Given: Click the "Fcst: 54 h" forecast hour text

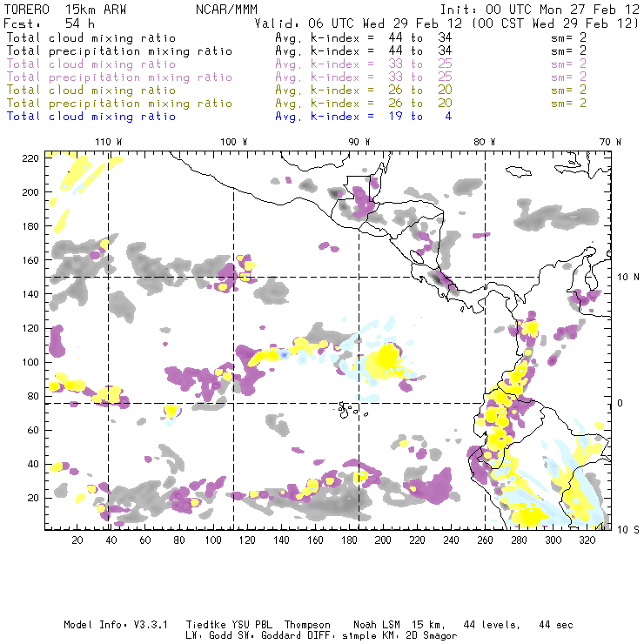Looking at the screenshot, I should pyautogui.click(x=49, y=23).
